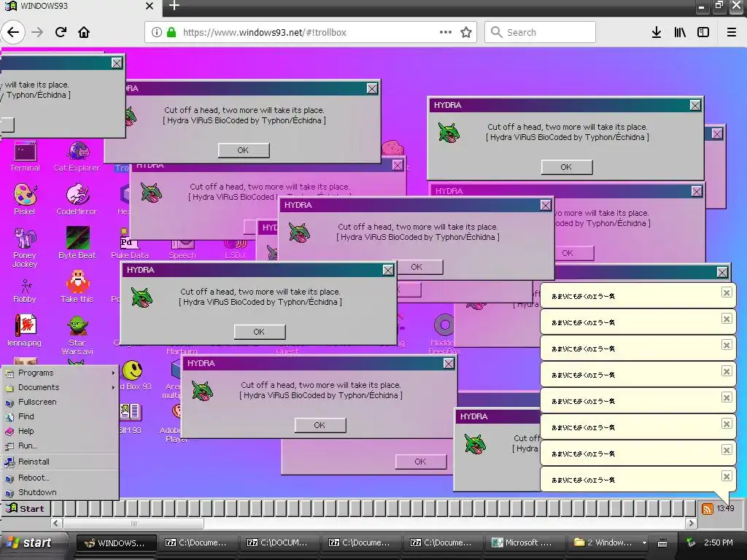
Task: Open the Piskel paint palette icon
Action: point(25,199)
